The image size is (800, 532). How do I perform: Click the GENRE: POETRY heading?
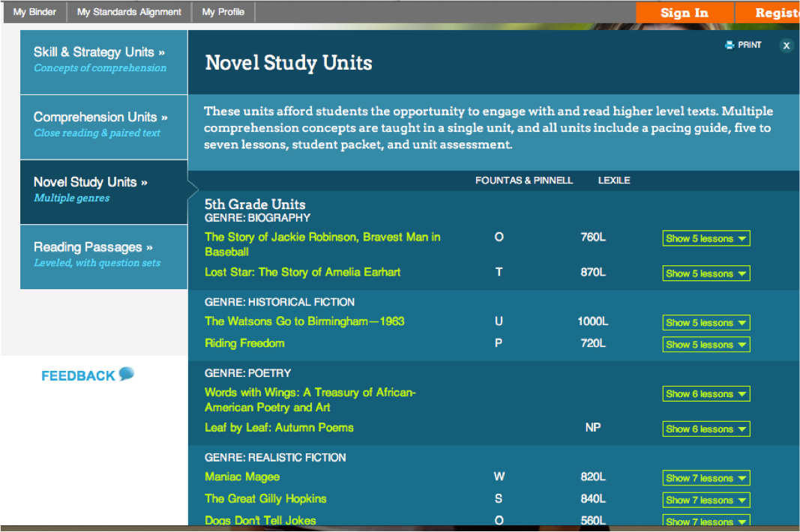[x=248, y=373]
